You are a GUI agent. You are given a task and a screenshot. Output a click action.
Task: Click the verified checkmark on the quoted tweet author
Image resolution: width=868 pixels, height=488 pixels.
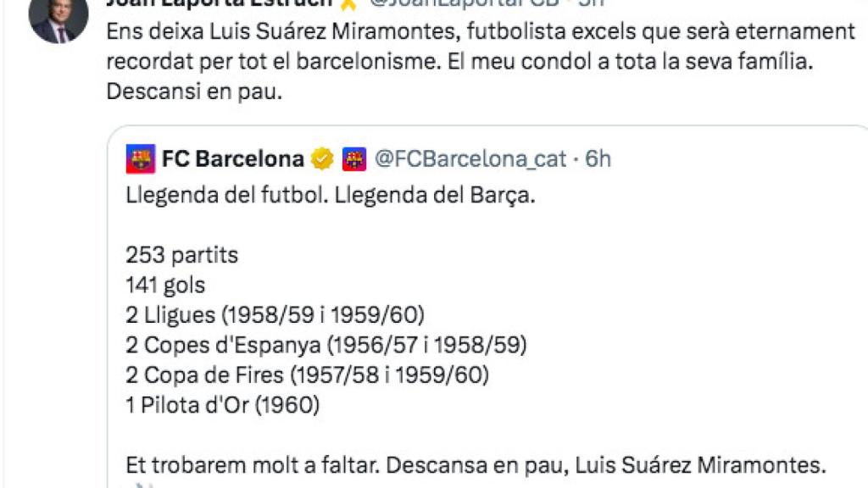coord(320,157)
